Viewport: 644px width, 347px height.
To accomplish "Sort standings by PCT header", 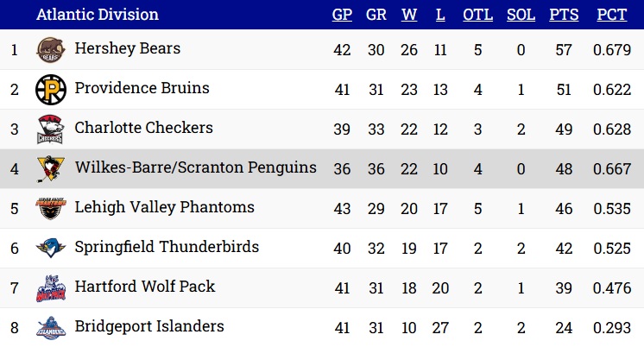I will coord(611,15).
